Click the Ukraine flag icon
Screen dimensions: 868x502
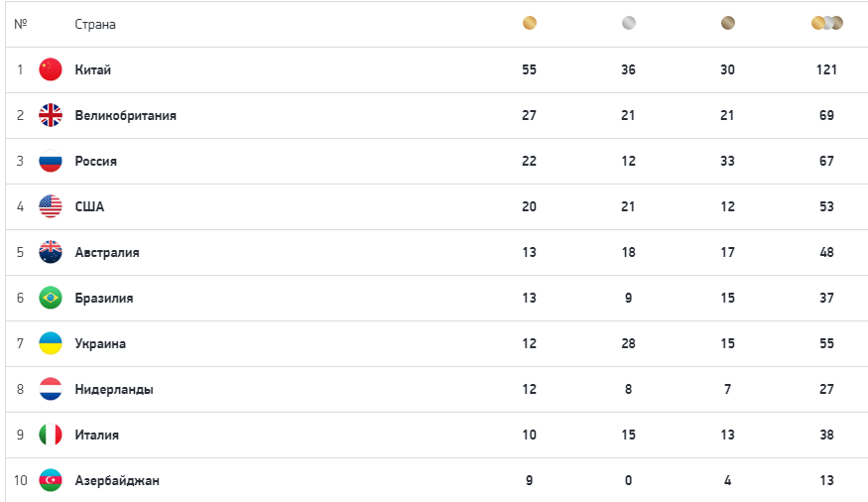[51, 343]
